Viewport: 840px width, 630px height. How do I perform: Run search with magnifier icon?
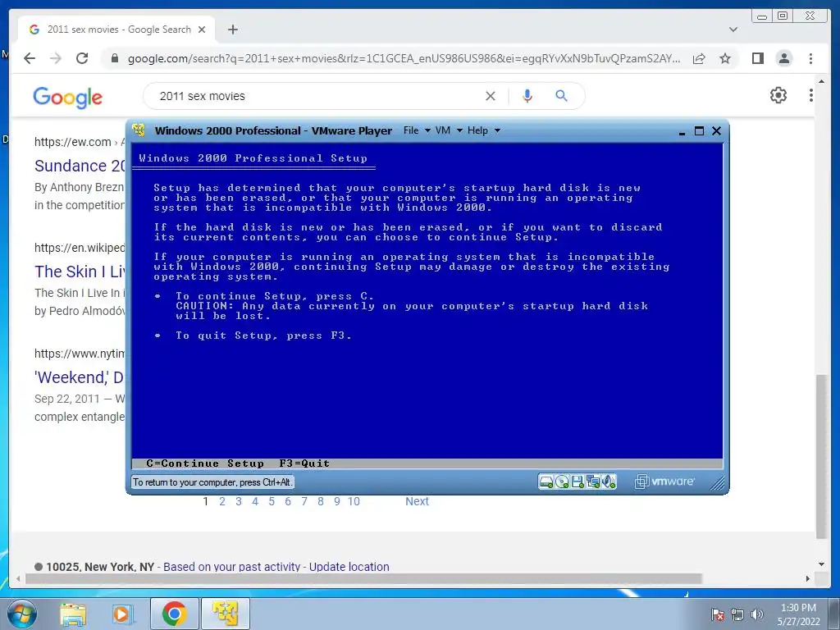click(561, 96)
